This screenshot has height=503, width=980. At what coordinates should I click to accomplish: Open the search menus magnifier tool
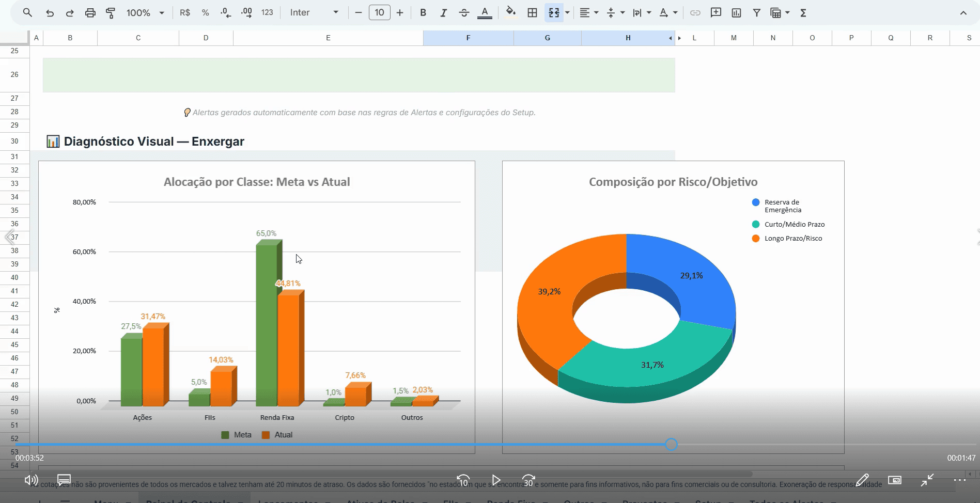28,13
